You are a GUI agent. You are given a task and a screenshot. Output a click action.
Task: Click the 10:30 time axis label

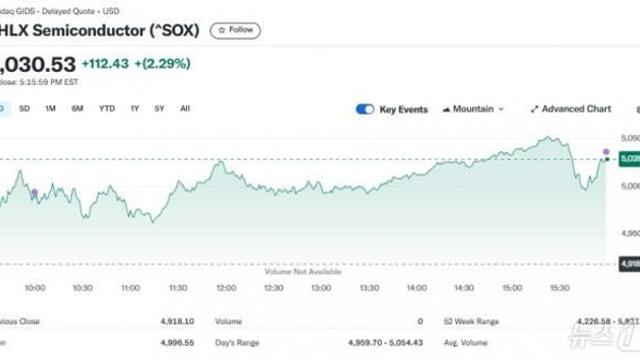click(82, 288)
